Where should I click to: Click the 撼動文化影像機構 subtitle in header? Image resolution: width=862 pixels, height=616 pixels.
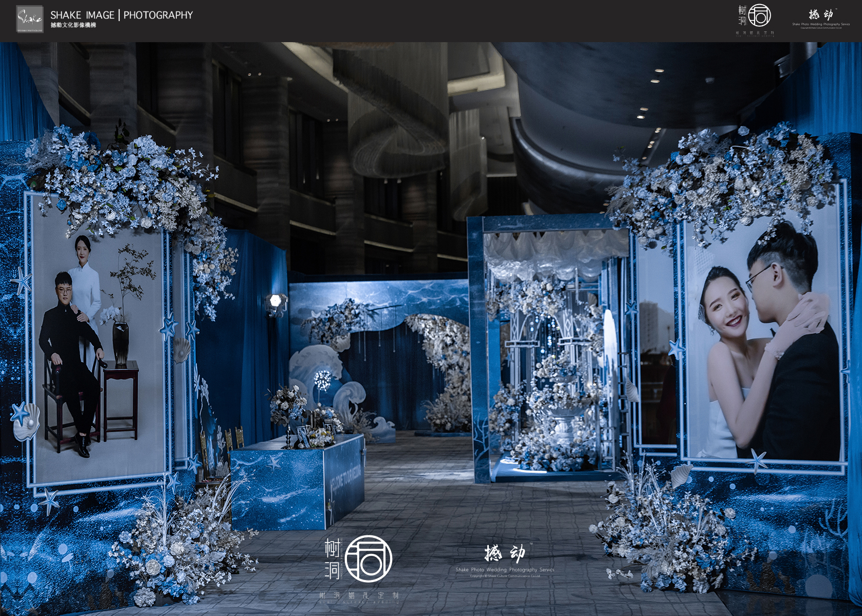pos(74,25)
